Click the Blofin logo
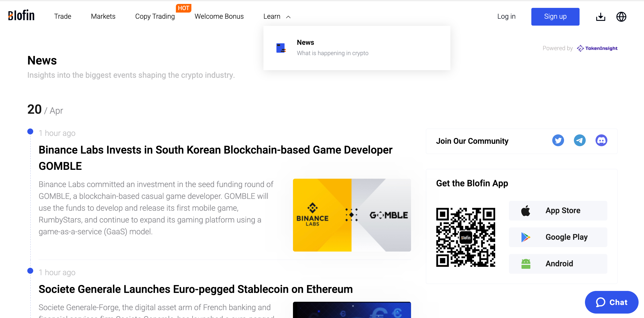Image resolution: width=644 pixels, height=318 pixels. click(x=21, y=16)
